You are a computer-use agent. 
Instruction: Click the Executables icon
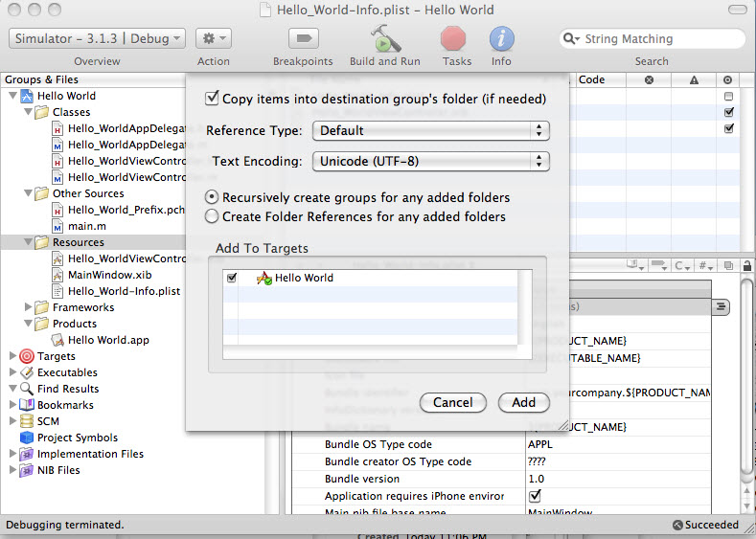point(27,372)
